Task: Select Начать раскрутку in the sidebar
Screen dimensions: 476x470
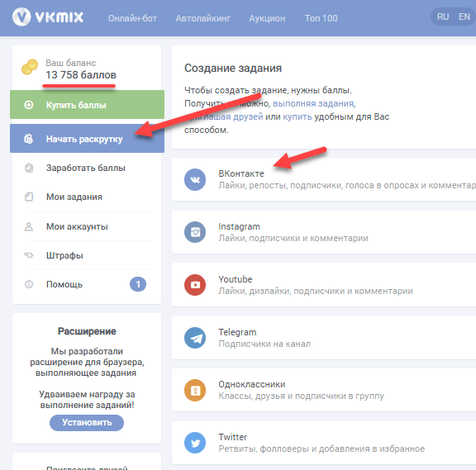Action: [x=87, y=139]
